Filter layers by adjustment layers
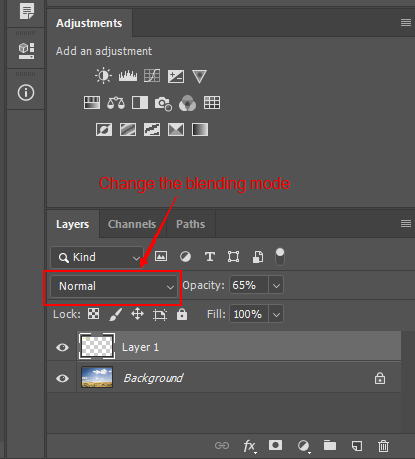Viewport: 415px width, 459px height. (185, 257)
